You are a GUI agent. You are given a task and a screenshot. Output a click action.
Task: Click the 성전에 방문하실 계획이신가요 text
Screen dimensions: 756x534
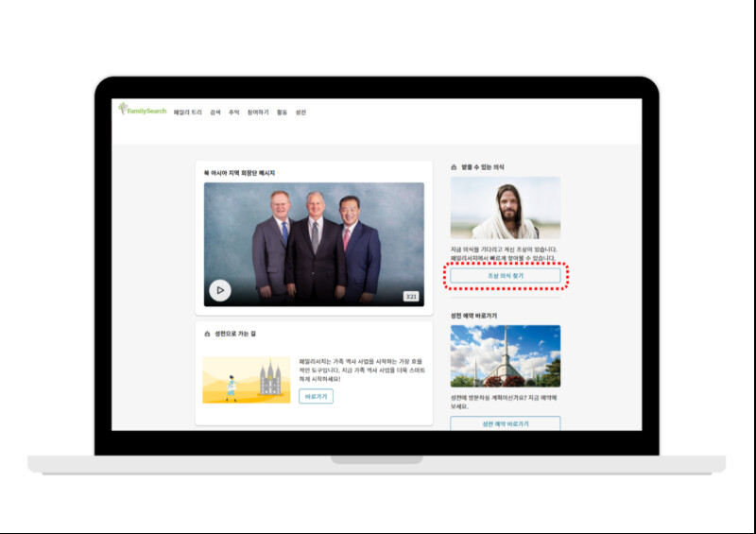click(x=504, y=402)
